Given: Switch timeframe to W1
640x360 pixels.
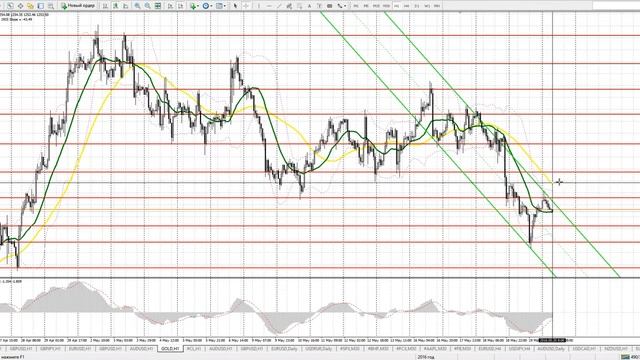Looking at the screenshot, I should (427, 6).
